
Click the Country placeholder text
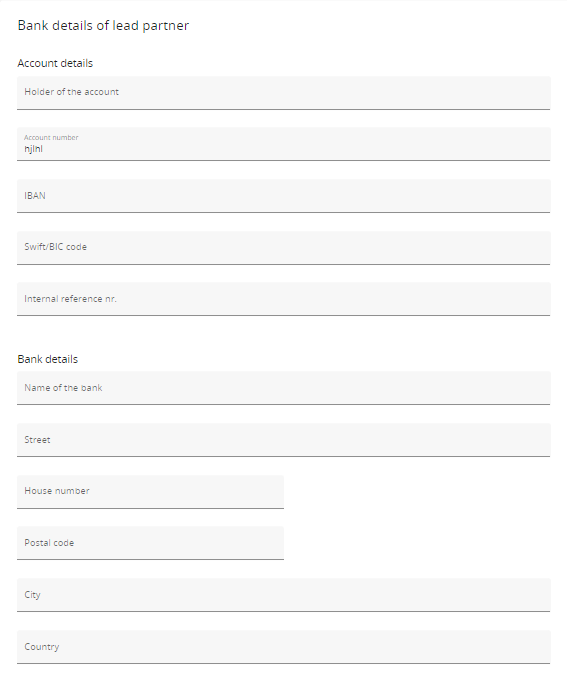tap(42, 647)
